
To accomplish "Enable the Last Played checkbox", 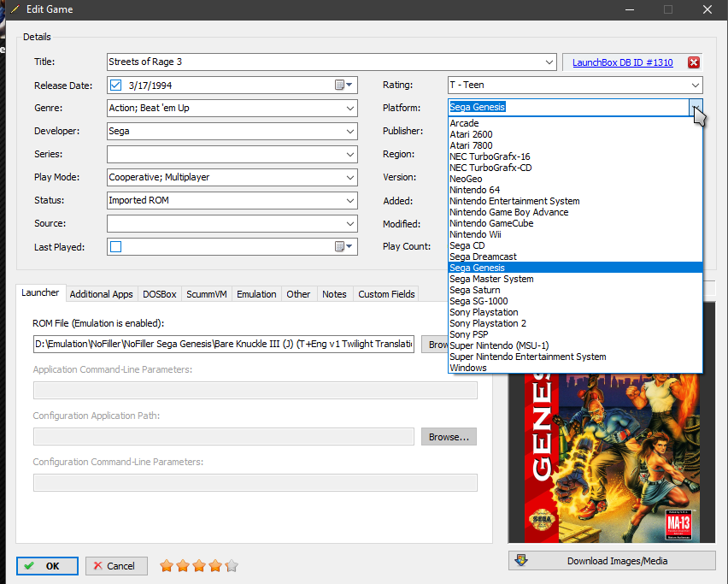I will click(115, 247).
